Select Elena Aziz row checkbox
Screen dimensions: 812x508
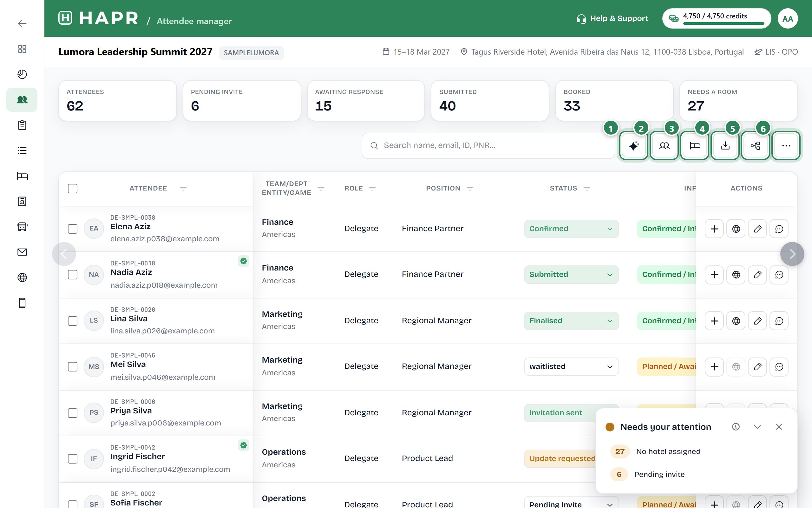(x=72, y=229)
